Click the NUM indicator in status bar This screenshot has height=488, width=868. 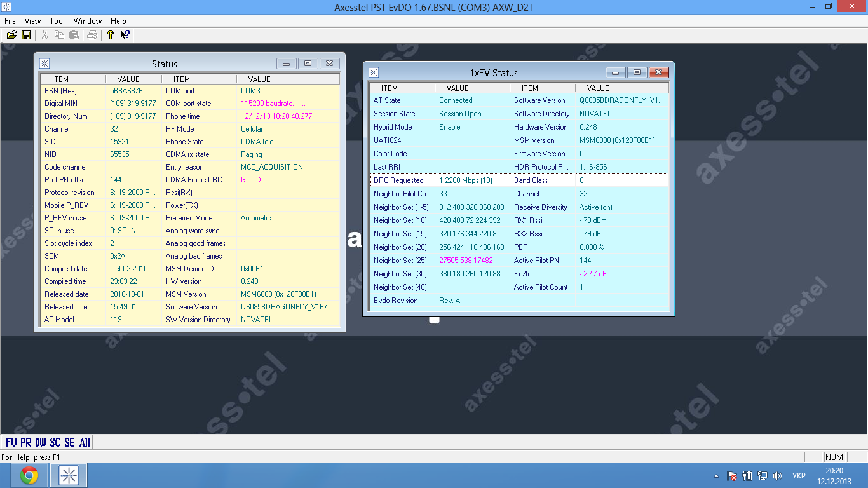coord(834,457)
